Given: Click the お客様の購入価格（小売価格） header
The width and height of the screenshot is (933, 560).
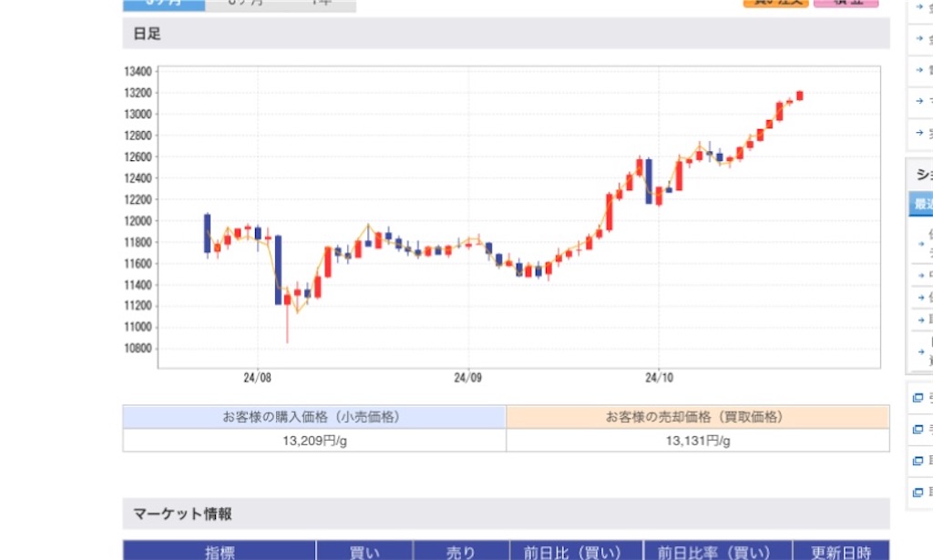Looking at the screenshot, I should (x=314, y=417).
